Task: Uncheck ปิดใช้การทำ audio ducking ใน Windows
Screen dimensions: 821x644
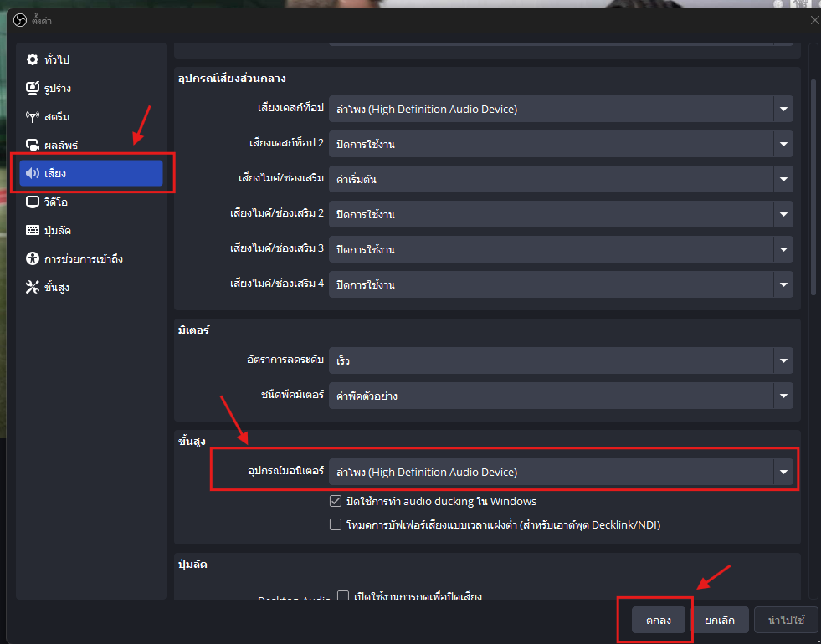Action: [x=336, y=501]
